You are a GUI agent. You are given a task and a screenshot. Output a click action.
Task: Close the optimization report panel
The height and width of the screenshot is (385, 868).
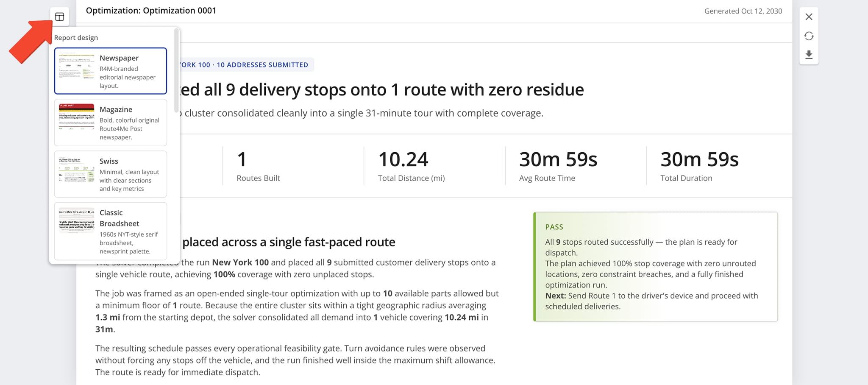pyautogui.click(x=809, y=17)
